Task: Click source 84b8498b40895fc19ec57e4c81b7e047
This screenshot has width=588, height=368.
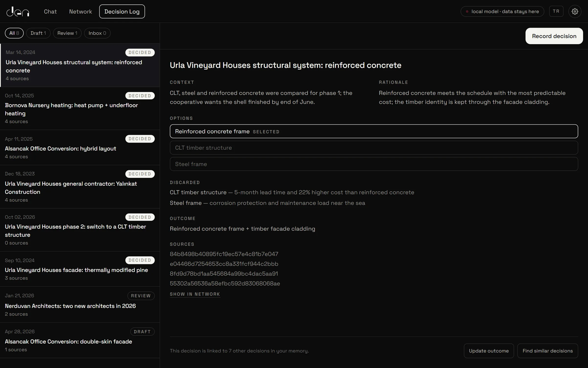Action: point(224,254)
